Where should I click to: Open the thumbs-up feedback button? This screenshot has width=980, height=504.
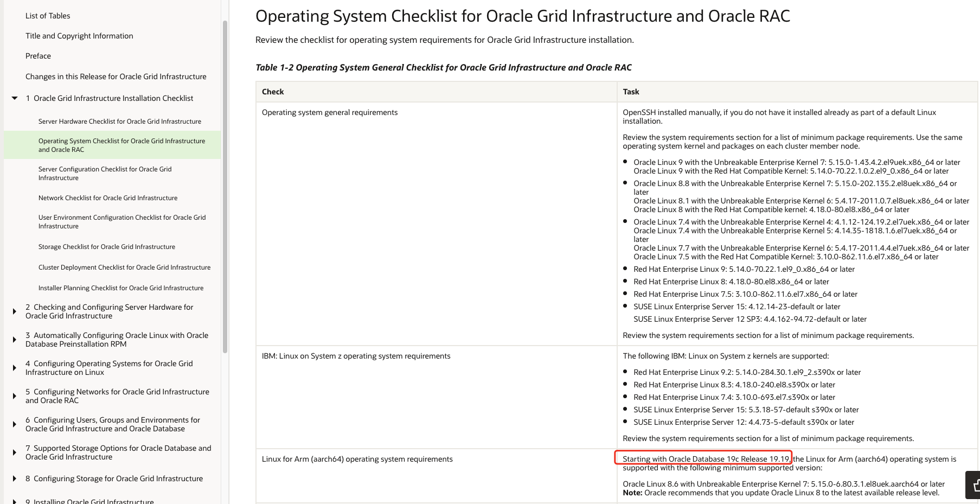tap(973, 485)
